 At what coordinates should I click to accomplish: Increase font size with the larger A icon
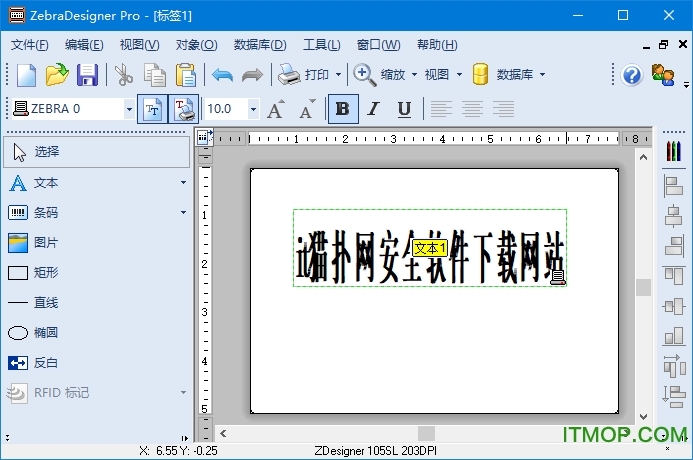[x=276, y=109]
